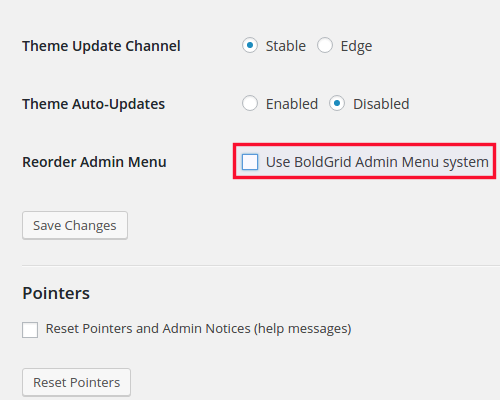The height and width of the screenshot is (400, 500).
Task: Click the Theme Auto-Updates heading
Action: (x=94, y=104)
